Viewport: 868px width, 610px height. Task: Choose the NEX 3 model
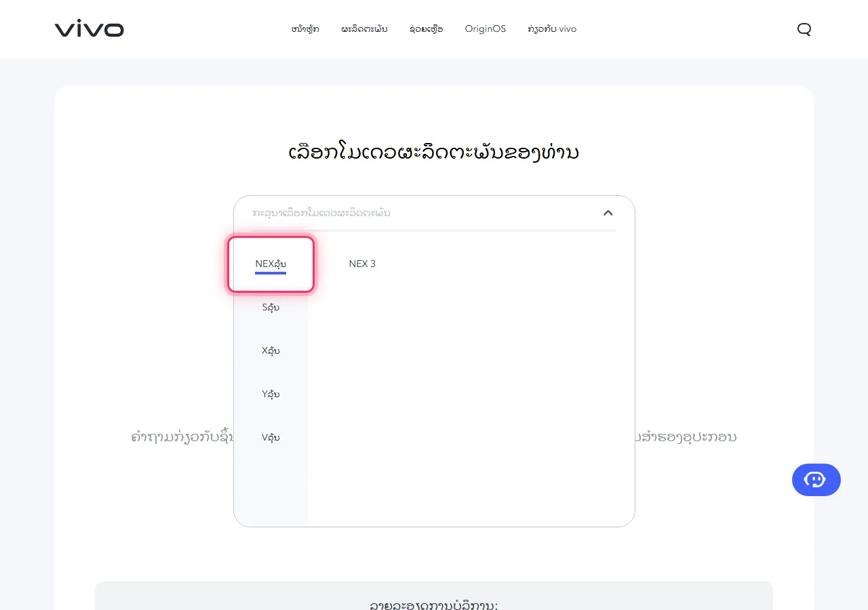pos(362,264)
